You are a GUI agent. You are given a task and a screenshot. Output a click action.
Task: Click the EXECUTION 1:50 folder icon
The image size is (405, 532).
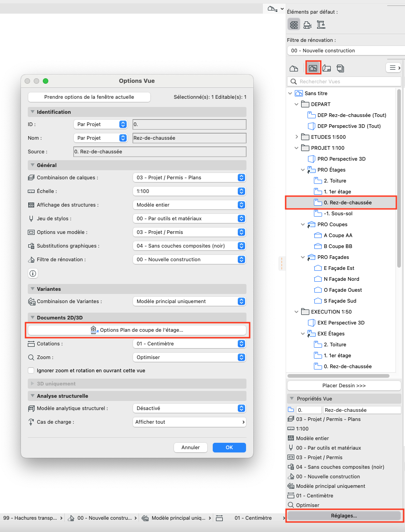click(x=305, y=312)
